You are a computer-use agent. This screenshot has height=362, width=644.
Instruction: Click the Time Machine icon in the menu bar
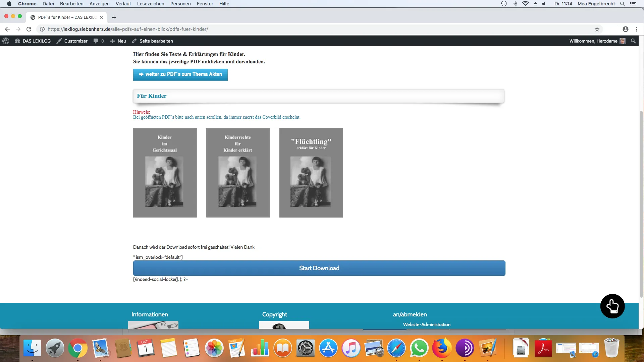pos(503,4)
